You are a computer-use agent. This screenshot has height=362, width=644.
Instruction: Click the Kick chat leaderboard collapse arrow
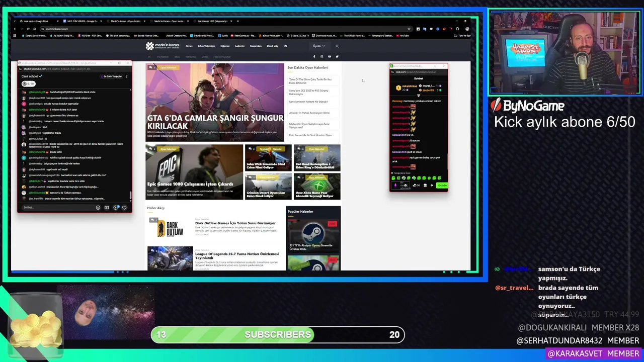click(419, 95)
